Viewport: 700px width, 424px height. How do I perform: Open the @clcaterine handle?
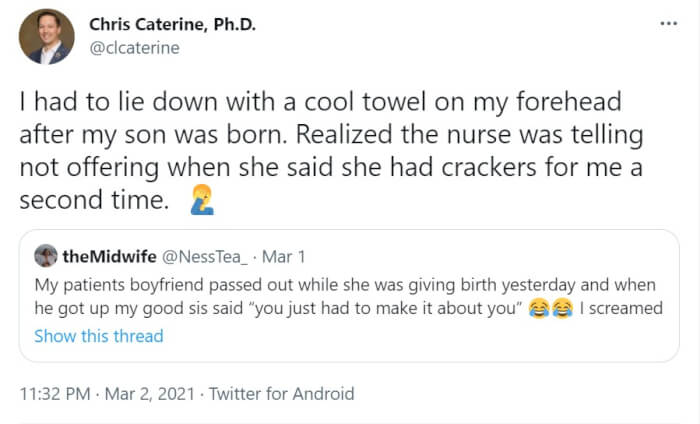(x=134, y=47)
